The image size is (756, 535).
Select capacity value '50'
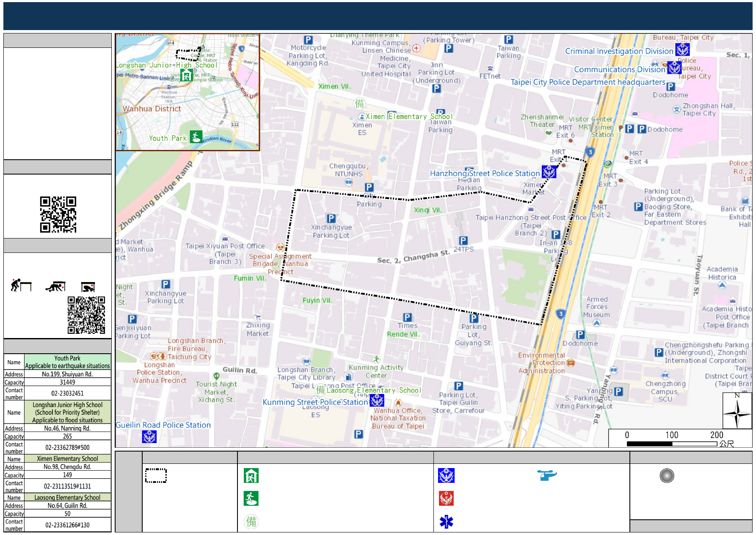coord(67,514)
